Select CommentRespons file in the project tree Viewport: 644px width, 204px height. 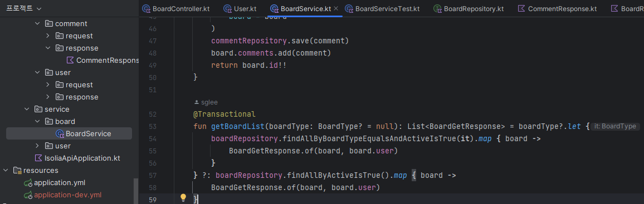tap(108, 60)
